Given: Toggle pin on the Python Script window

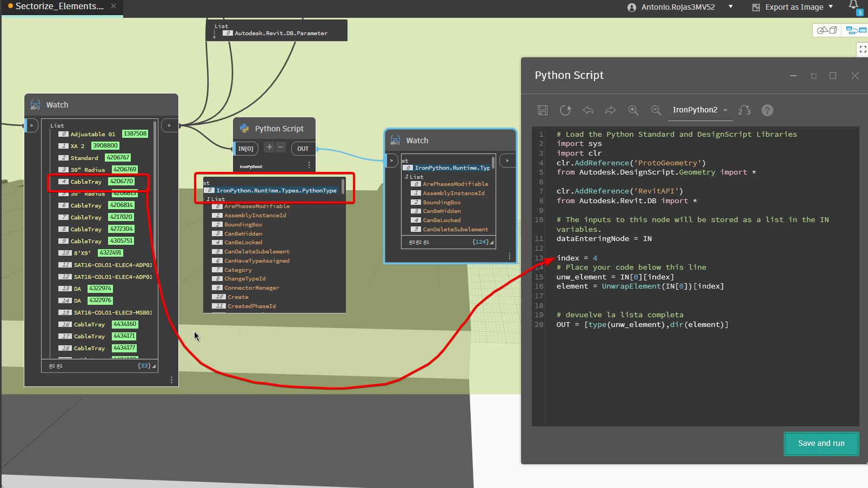Looking at the screenshot, I should coord(813,76).
